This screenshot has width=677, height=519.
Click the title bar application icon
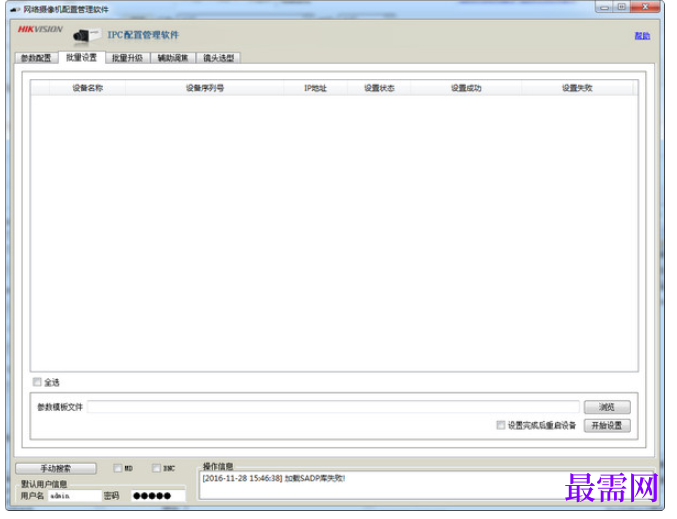click(15, 9)
